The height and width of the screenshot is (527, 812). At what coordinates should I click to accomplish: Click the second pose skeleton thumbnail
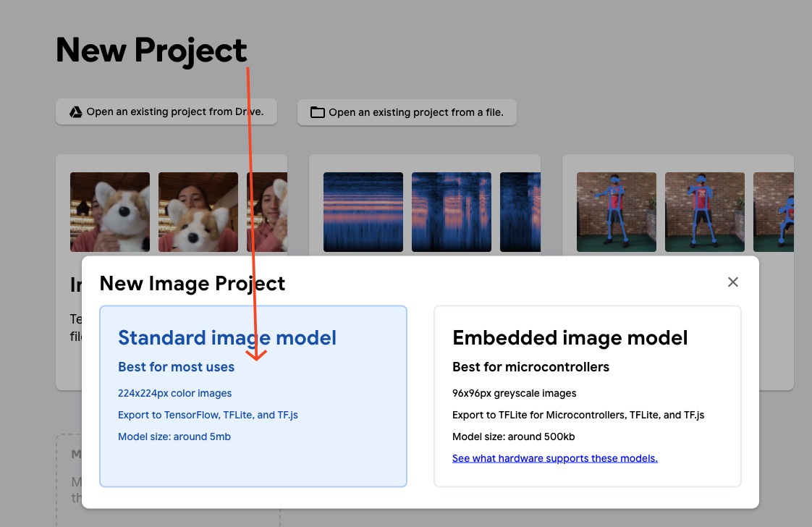[x=705, y=212]
